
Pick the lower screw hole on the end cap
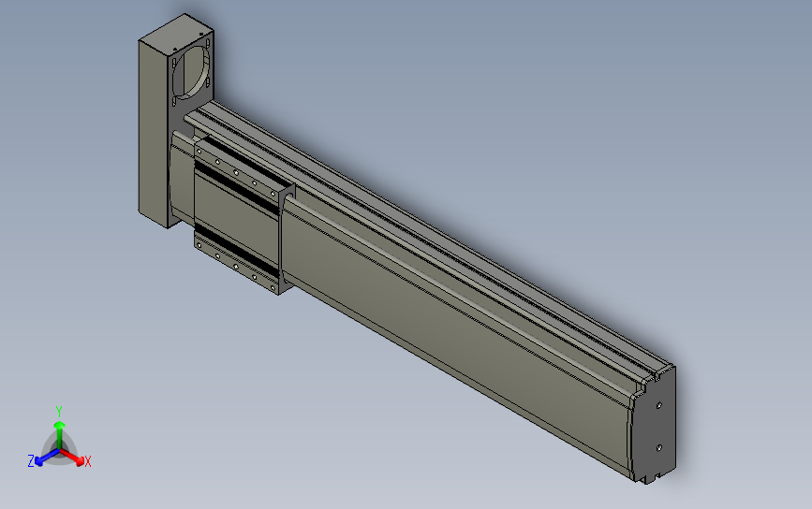[658, 448]
